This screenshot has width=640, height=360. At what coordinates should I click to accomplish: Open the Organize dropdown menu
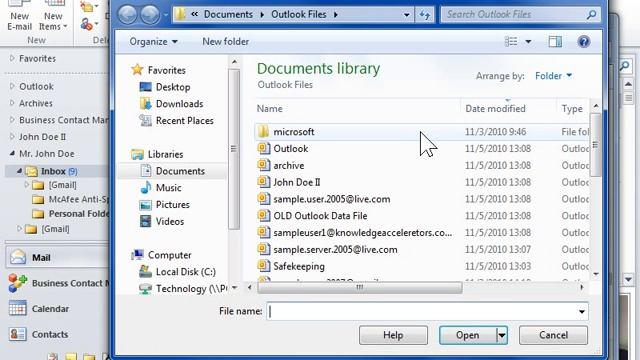[153, 42]
